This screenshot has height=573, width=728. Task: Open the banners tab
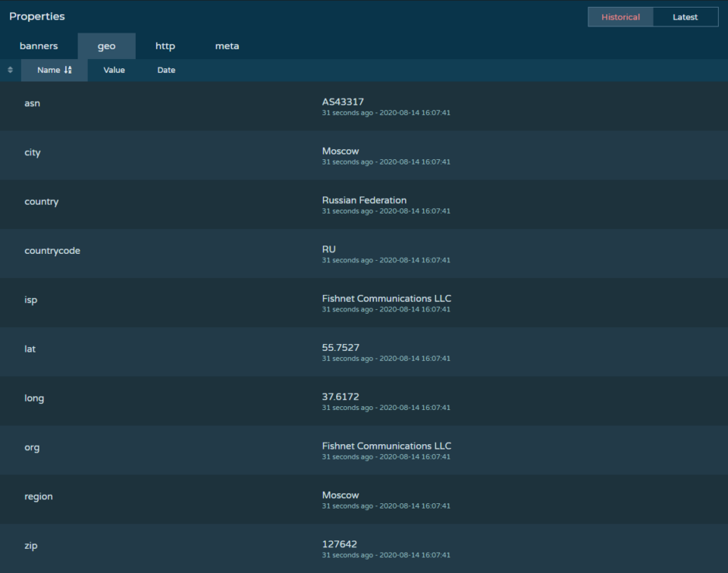pos(39,46)
